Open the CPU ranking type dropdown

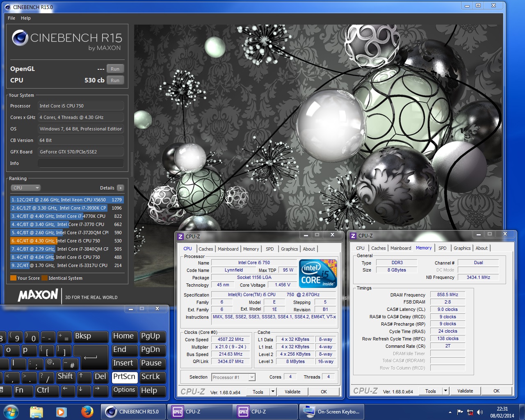(26, 188)
